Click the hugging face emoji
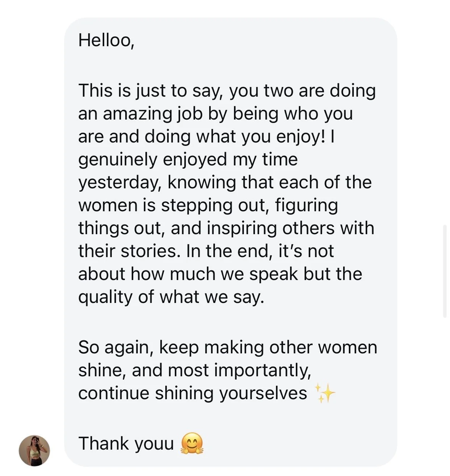Screen dimensions: 450x476 point(192,444)
